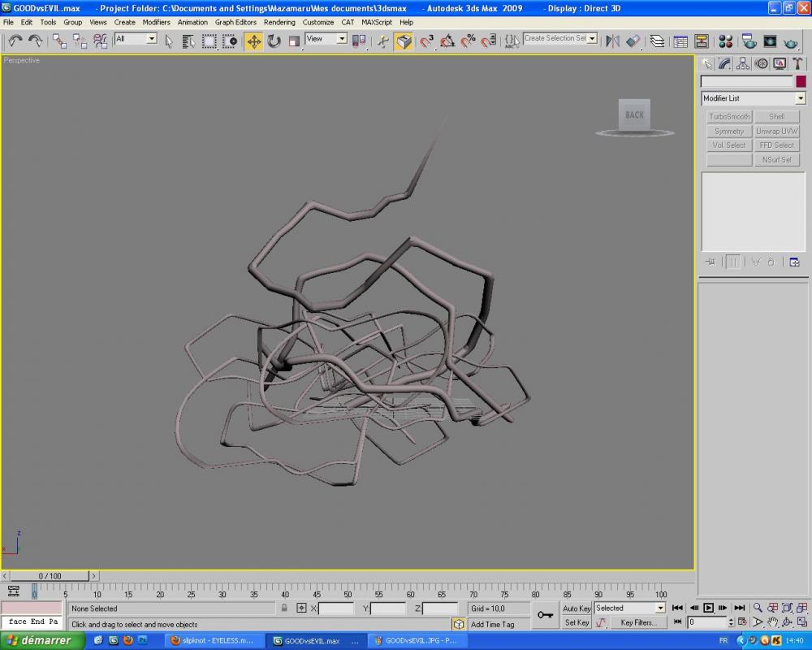
Task: Select the Pan View hand tool
Action: click(x=772, y=622)
